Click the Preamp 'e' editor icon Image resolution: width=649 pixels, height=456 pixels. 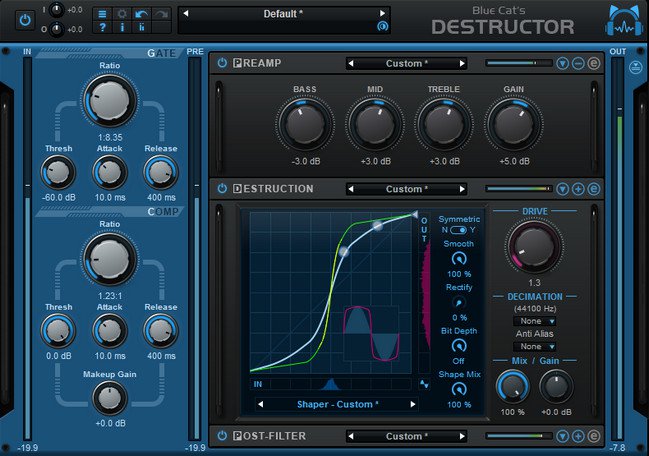[x=594, y=63]
